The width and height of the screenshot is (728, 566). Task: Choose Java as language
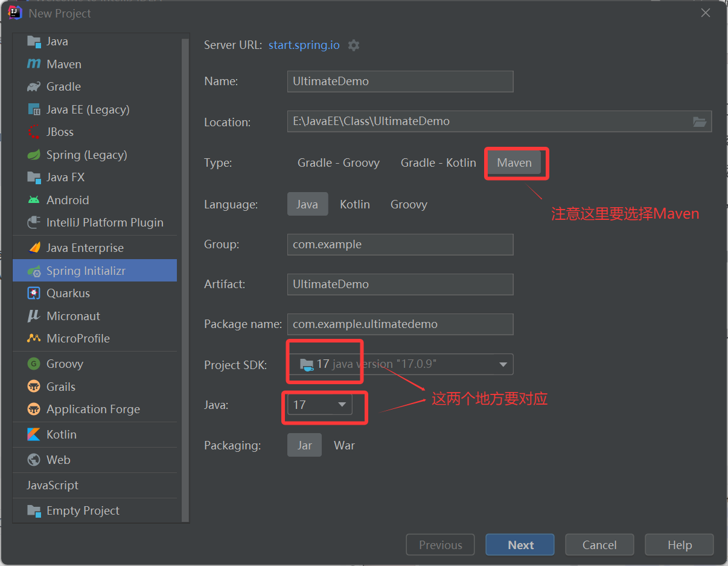pyautogui.click(x=307, y=204)
